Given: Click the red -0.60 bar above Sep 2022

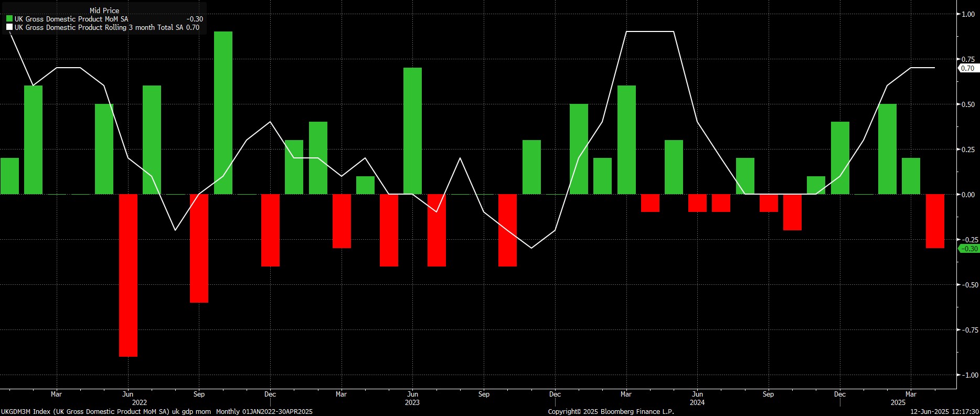Looking at the screenshot, I should point(199,249).
